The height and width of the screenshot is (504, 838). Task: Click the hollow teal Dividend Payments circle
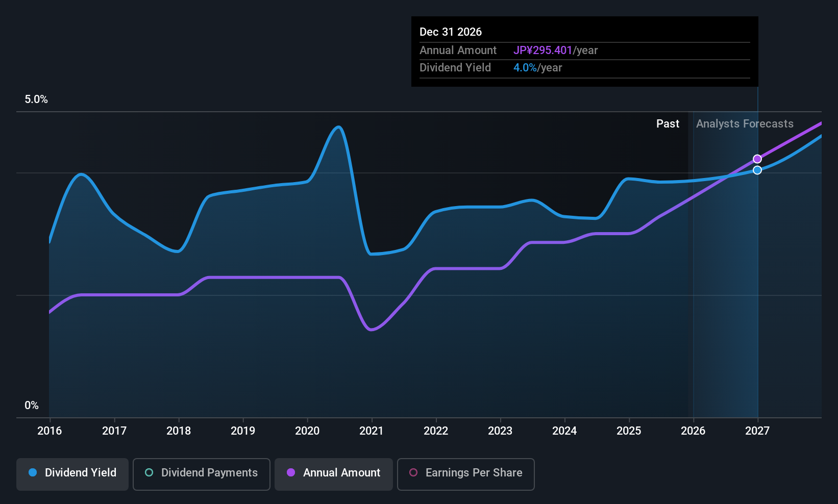point(149,473)
